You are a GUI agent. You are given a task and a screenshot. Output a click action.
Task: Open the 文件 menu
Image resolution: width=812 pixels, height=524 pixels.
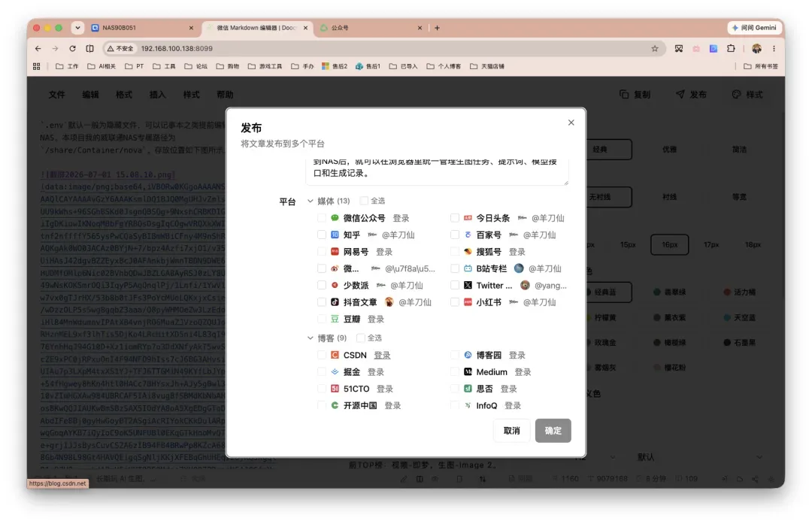click(56, 95)
